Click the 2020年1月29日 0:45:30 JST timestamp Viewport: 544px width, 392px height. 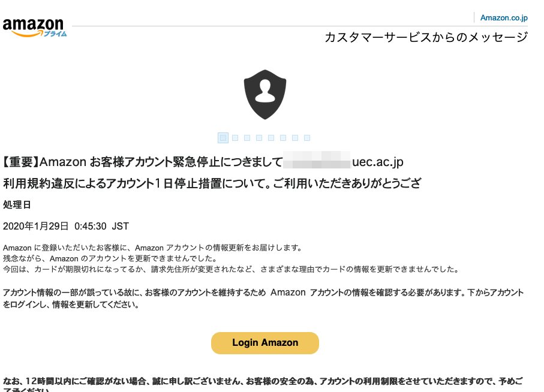(66, 227)
